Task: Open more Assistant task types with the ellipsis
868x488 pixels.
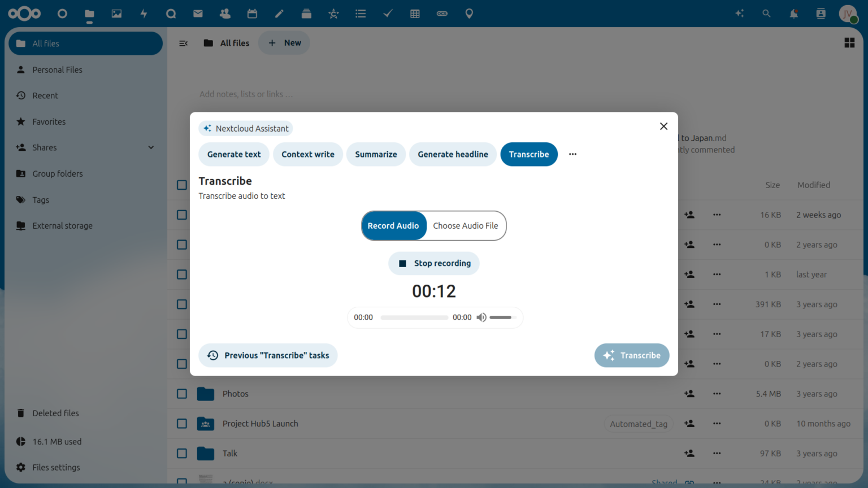Action: pyautogui.click(x=572, y=154)
